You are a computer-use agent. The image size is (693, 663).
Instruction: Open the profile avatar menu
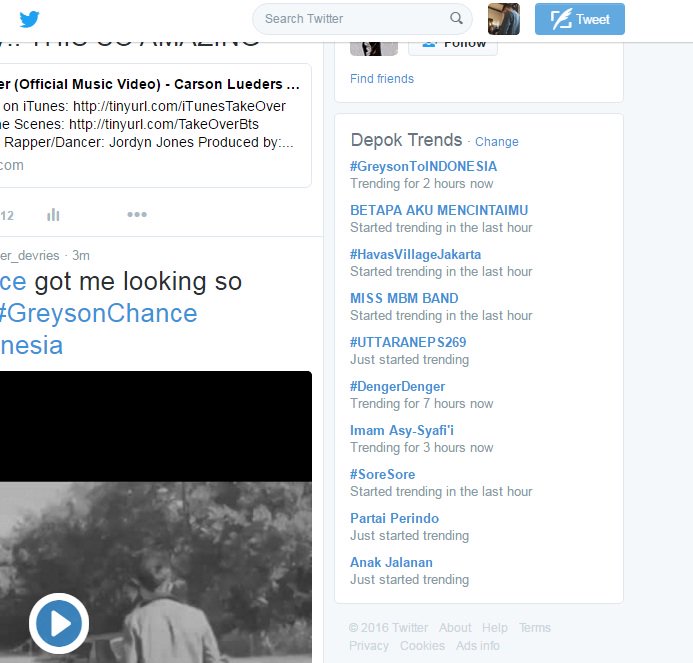pos(504,19)
